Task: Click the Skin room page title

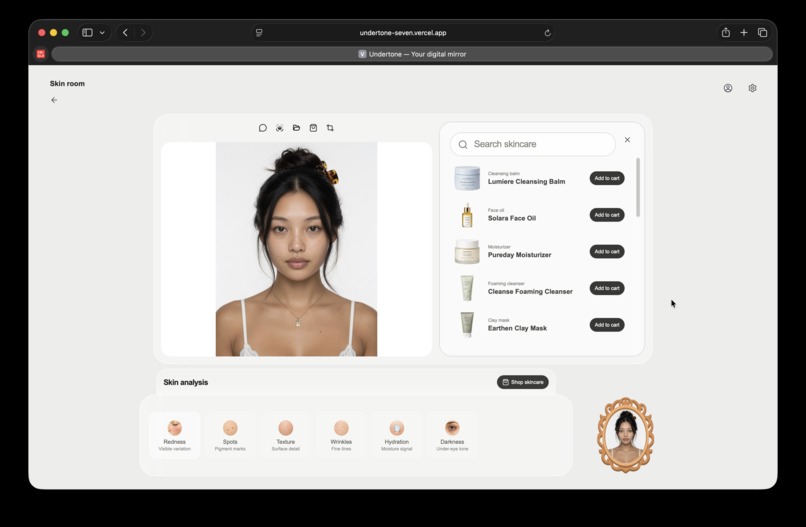Action: tap(67, 83)
